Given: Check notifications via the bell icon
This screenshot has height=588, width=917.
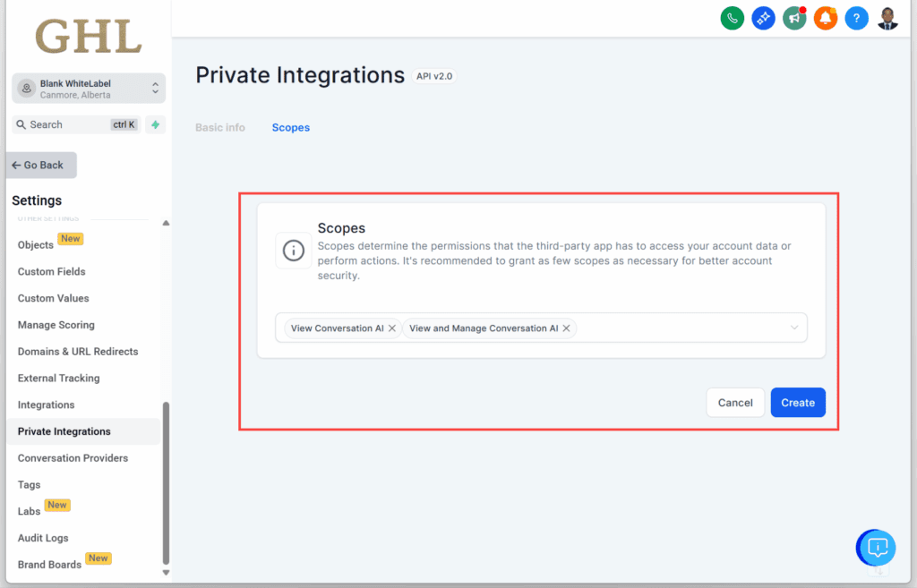Looking at the screenshot, I should click(826, 18).
